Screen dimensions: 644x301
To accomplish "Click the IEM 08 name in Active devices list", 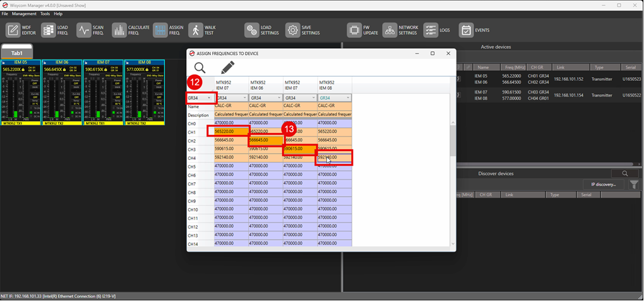I will click(x=481, y=98).
